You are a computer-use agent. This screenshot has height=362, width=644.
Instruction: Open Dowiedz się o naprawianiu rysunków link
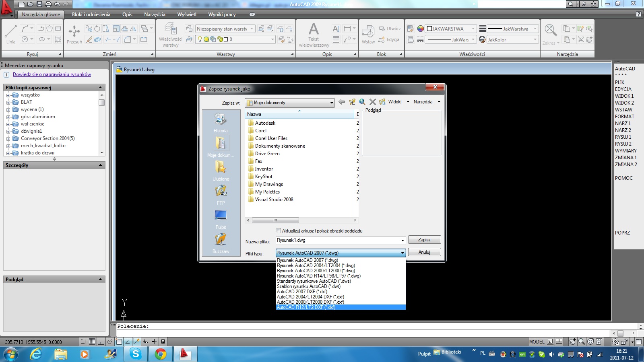[x=52, y=74]
